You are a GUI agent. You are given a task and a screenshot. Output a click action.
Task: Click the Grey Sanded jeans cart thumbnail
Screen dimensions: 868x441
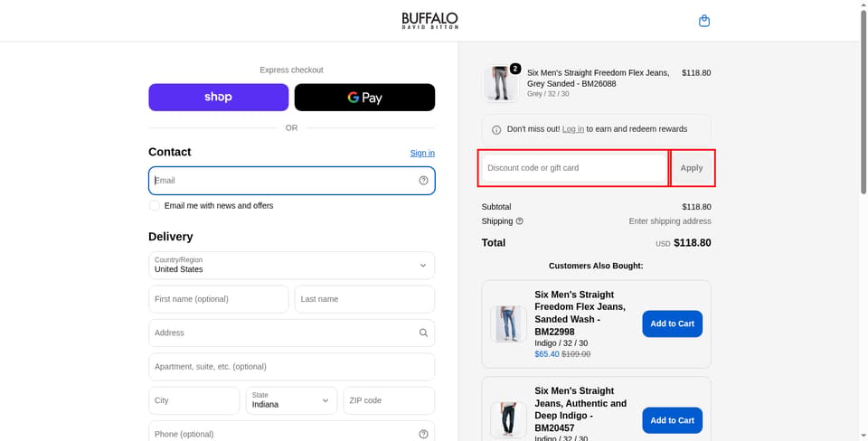click(500, 83)
